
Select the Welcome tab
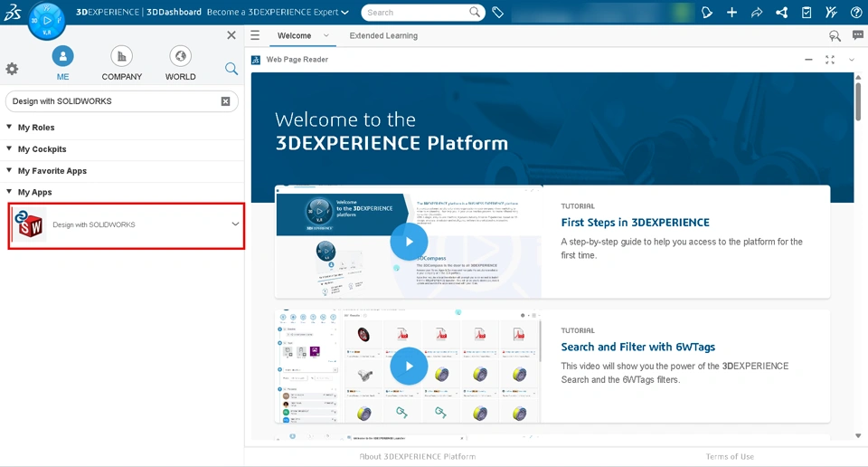click(294, 36)
